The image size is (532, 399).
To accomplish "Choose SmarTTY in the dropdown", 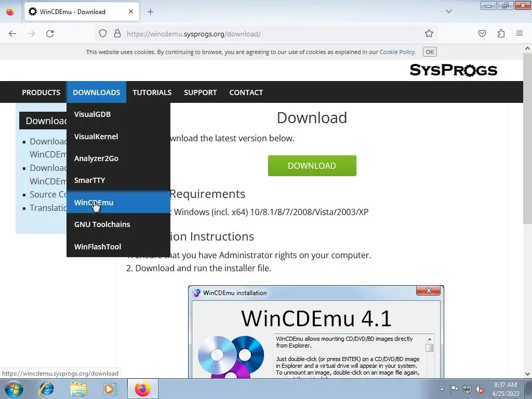I will (x=118, y=180).
